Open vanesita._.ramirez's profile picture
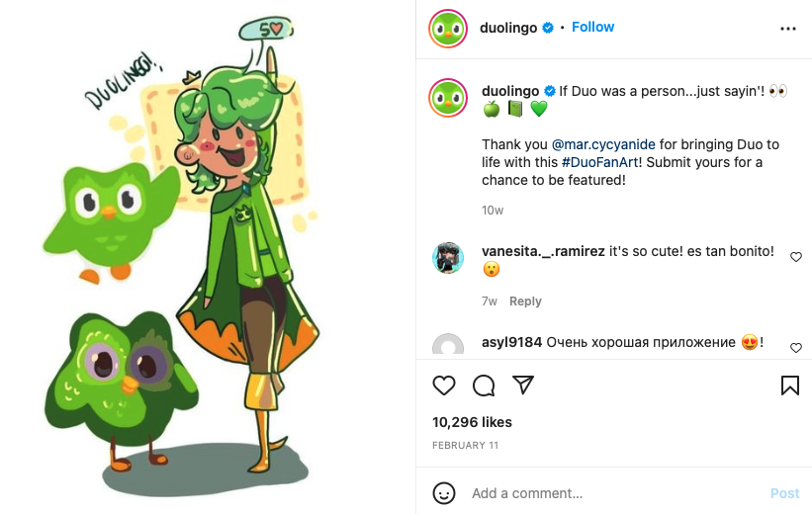The height and width of the screenshot is (514, 812). 448,258
